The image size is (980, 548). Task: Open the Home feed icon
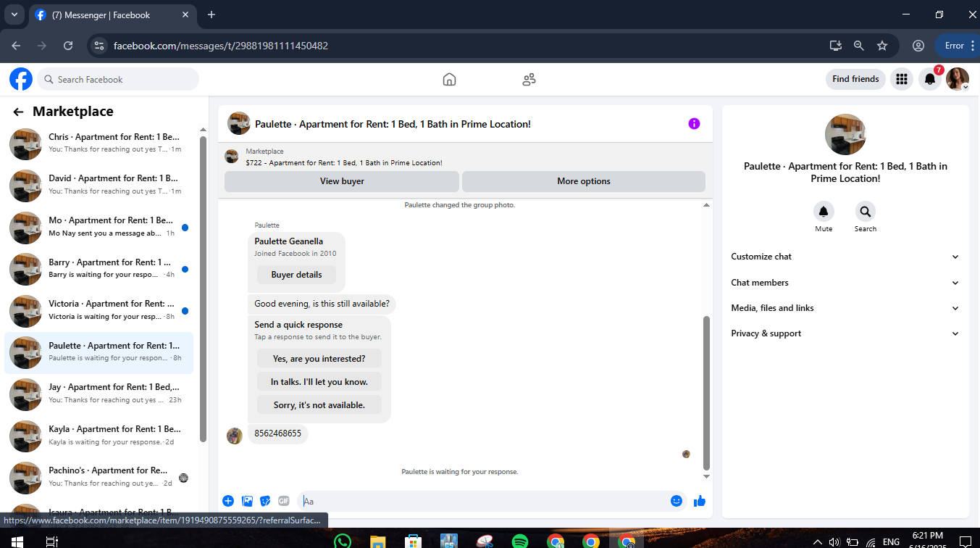449,79
